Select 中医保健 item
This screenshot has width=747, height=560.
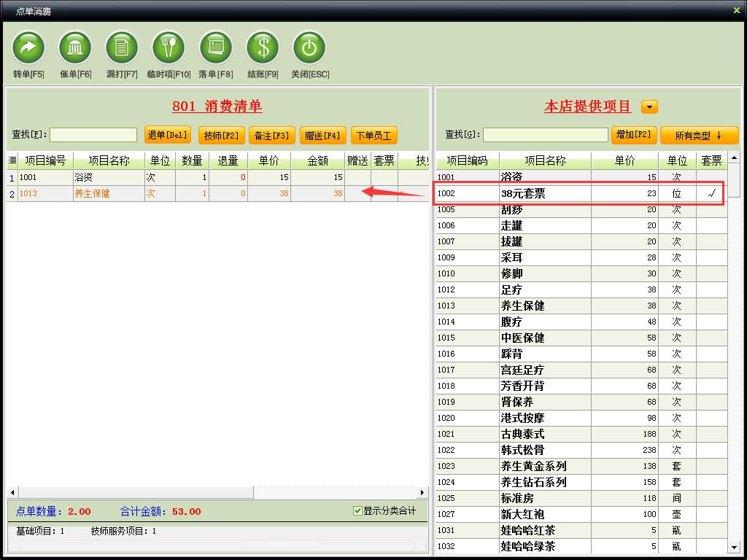coord(581,338)
